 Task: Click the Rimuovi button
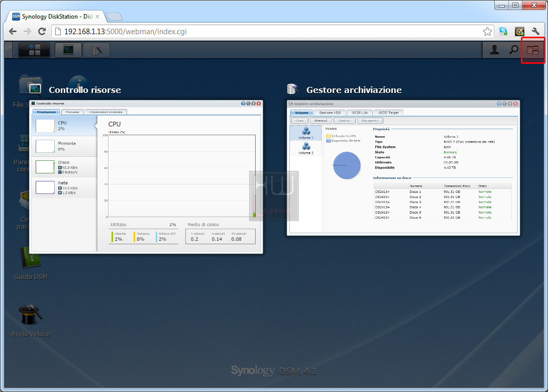click(x=320, y=121)
